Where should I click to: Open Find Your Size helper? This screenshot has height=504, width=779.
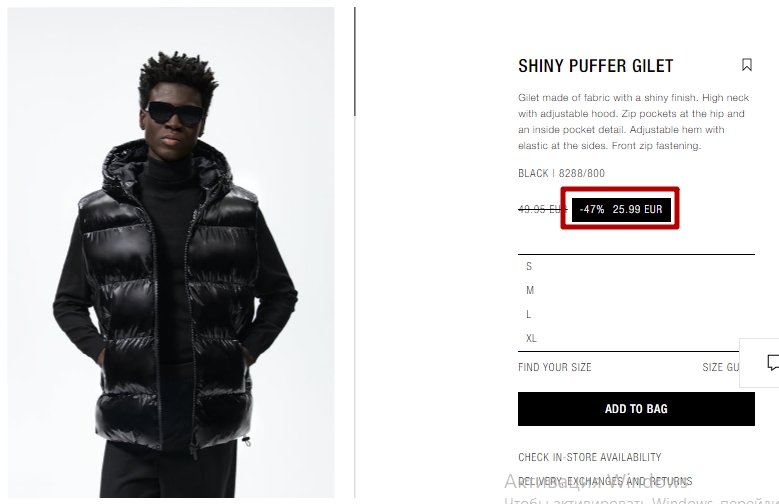point(554,367)
